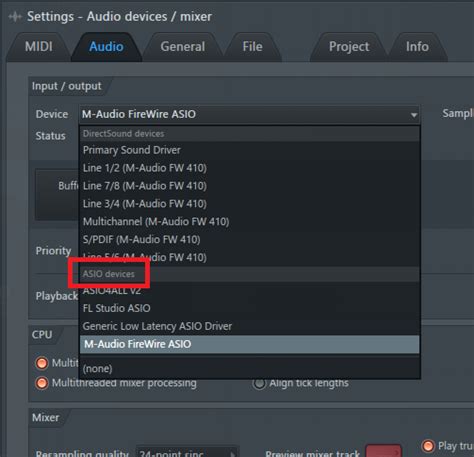474x457 pixels.
Task: Pick the FL Studio ASIO device
Action: pyautogui.click(x=249, y=308)
